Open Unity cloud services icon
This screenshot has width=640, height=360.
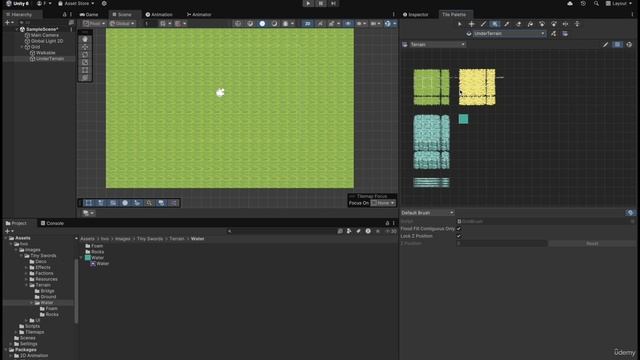(x=570, y=3)
